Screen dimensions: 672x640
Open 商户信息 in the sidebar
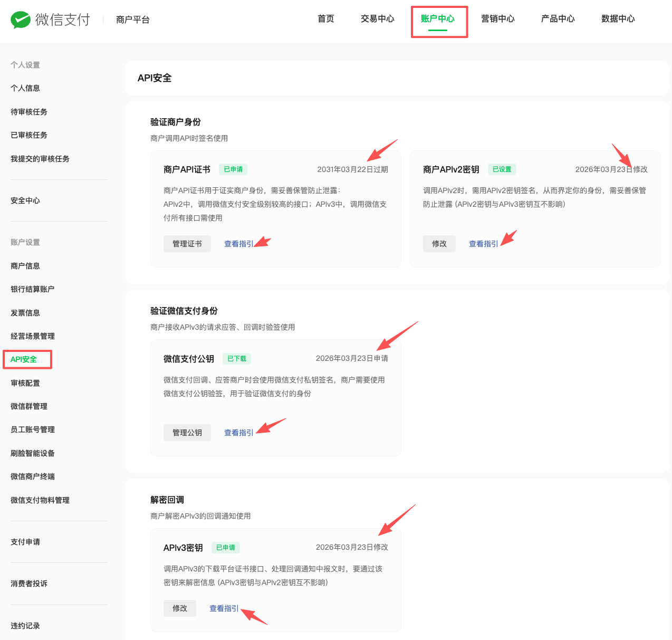(x=25, y=266)
